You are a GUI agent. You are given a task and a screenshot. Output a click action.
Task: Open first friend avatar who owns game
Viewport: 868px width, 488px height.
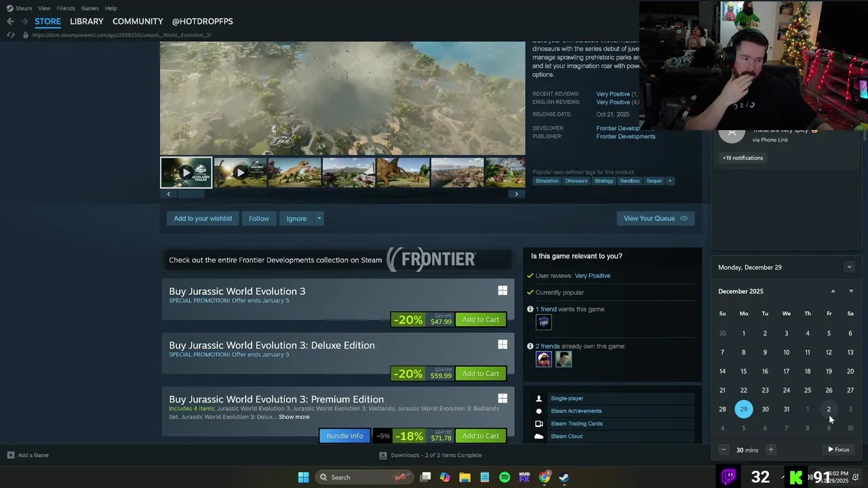(x=544, y=359)
